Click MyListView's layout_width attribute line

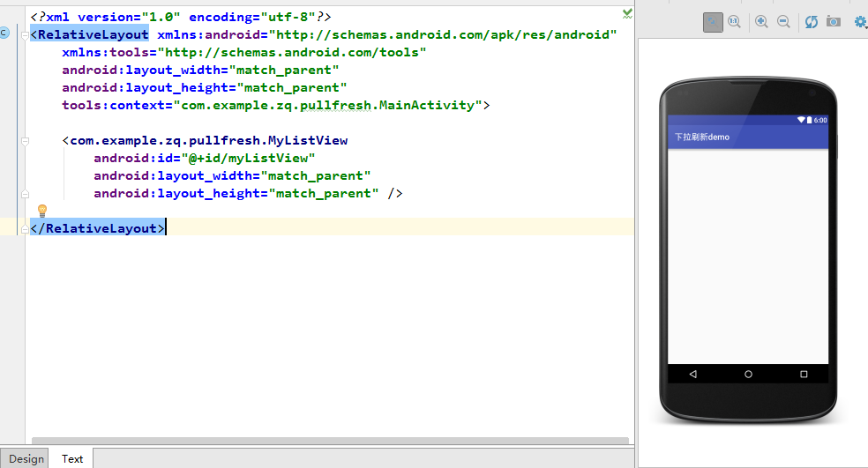point(232,176)
